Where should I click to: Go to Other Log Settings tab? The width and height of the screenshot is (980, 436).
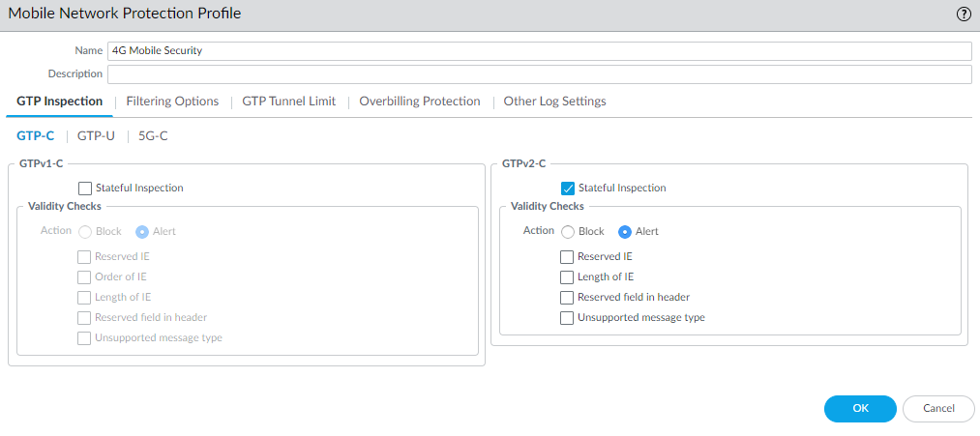554,102
